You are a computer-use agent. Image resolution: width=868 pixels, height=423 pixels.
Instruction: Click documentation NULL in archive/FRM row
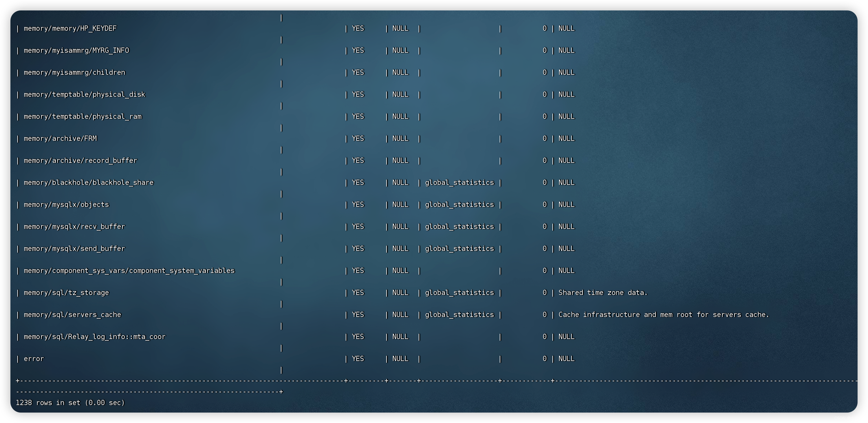pyautogui.click(x=566, y=138)
